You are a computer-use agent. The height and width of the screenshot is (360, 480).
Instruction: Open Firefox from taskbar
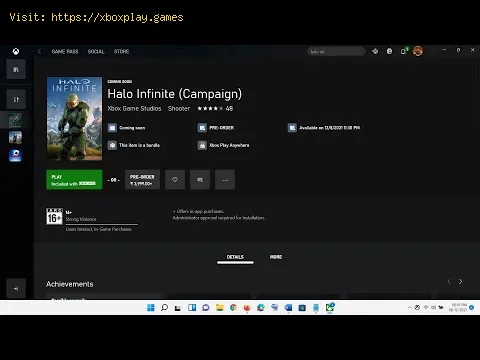point(247,307)
